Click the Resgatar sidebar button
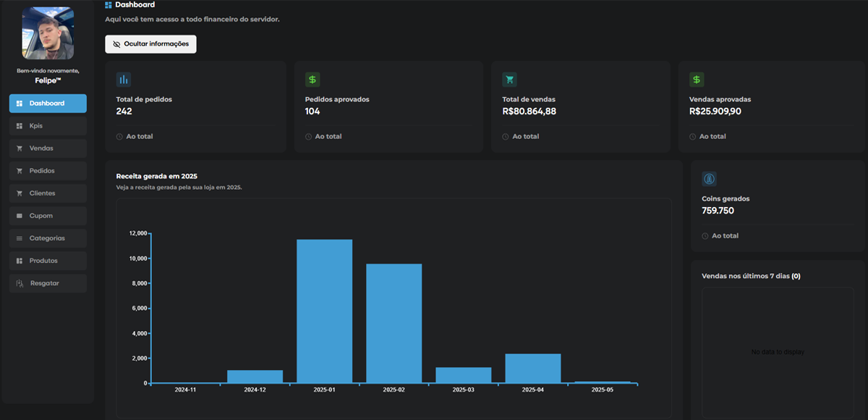The height and width of the screenshot is (420, 868). [x=48, y=283]
